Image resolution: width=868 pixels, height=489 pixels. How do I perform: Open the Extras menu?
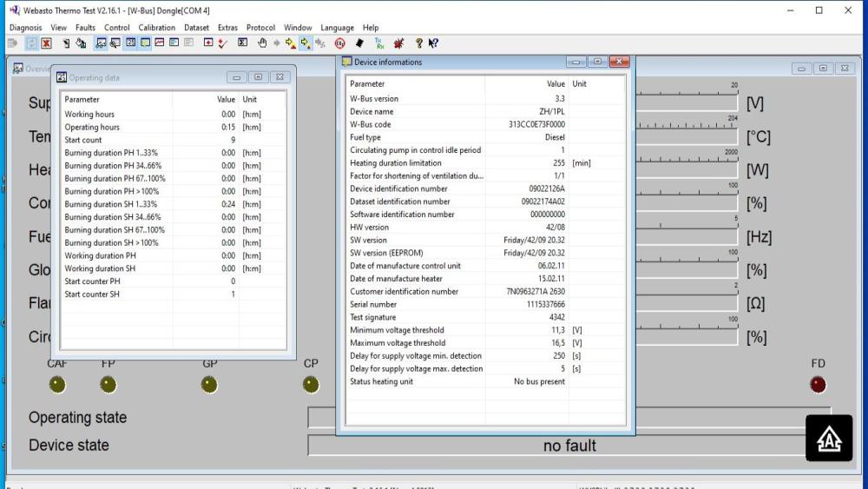click(x=227, y=28)
